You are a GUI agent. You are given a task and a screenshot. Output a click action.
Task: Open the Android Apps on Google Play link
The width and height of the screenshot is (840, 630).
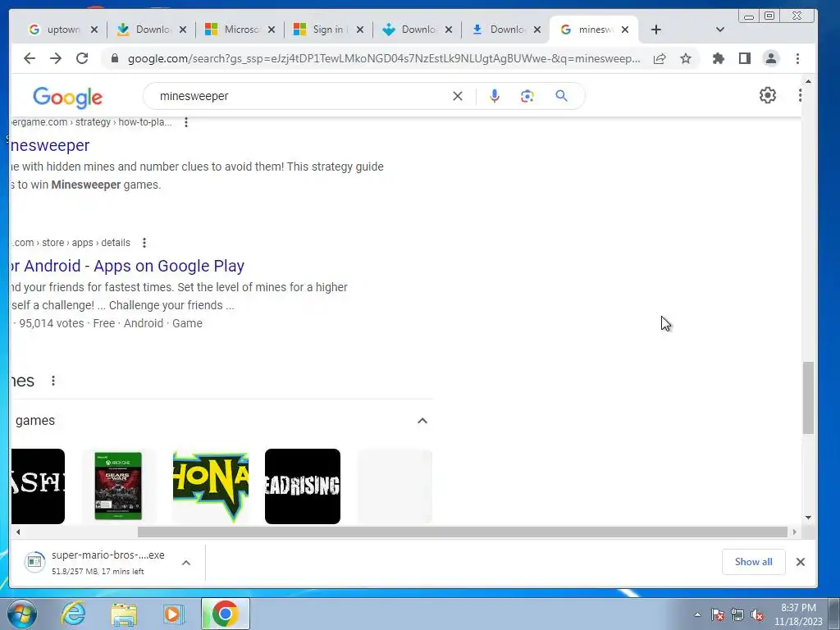127,266
